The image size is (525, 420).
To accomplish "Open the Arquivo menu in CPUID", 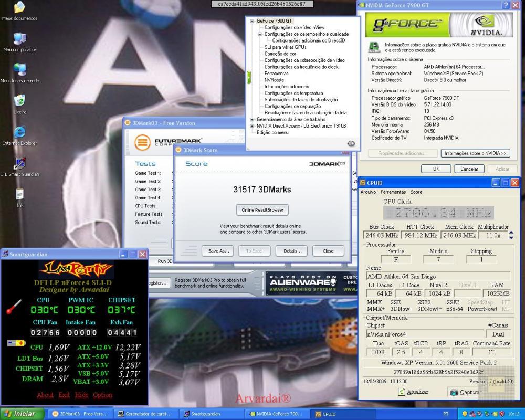I will (x=368, y=192).
